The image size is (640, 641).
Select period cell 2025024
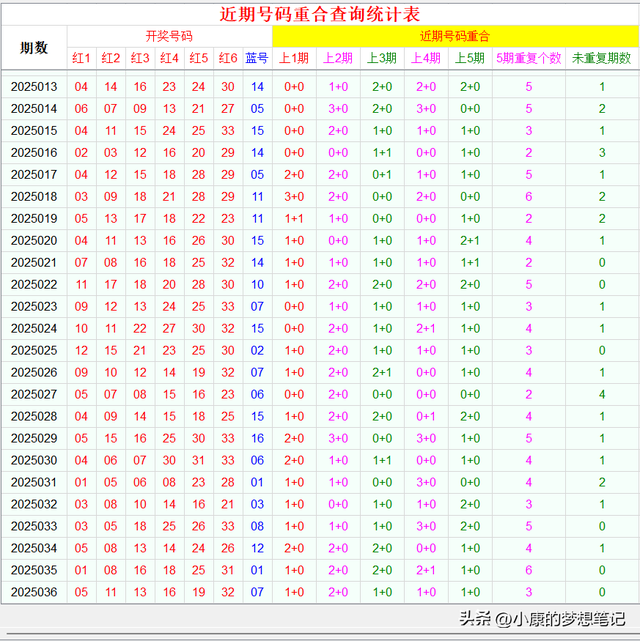coord(34,329)
